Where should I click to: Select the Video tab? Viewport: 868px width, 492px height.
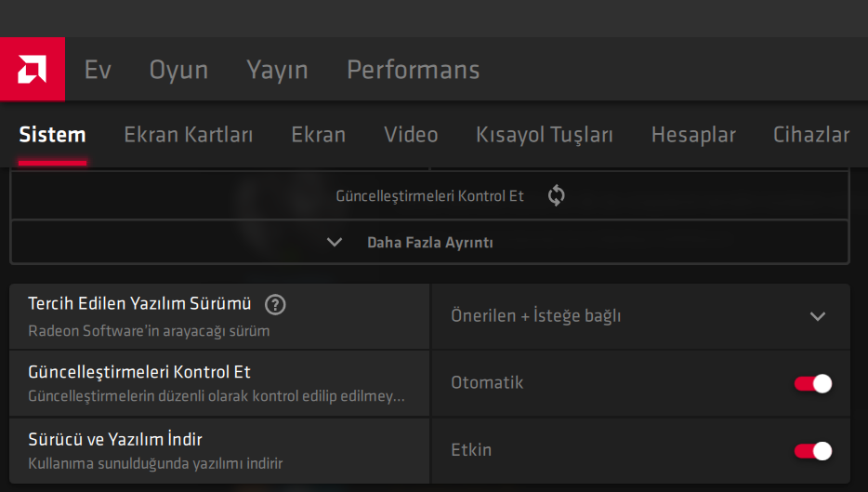[411, 135]
